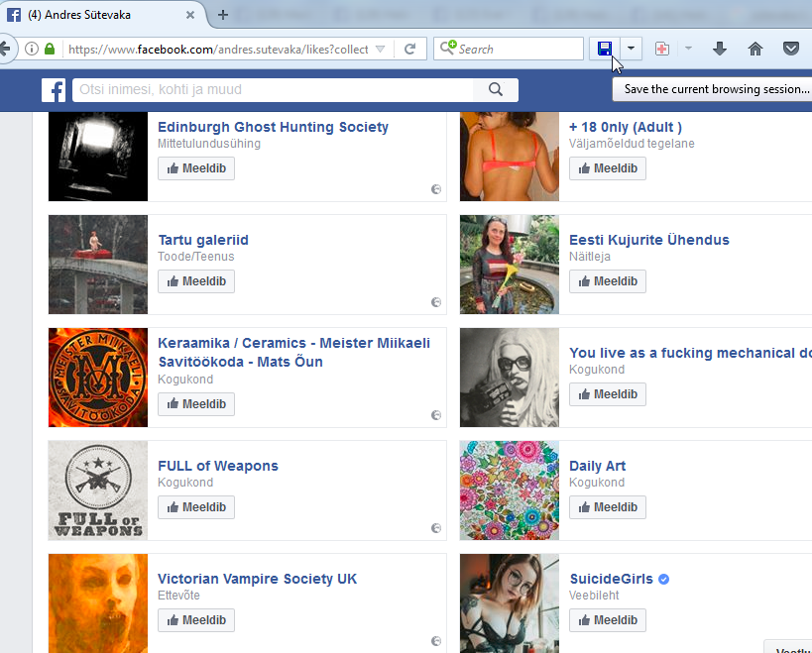This screenshot has width=812, height=653.
Task: Click the address bar URL
Action: coord(218,50)
